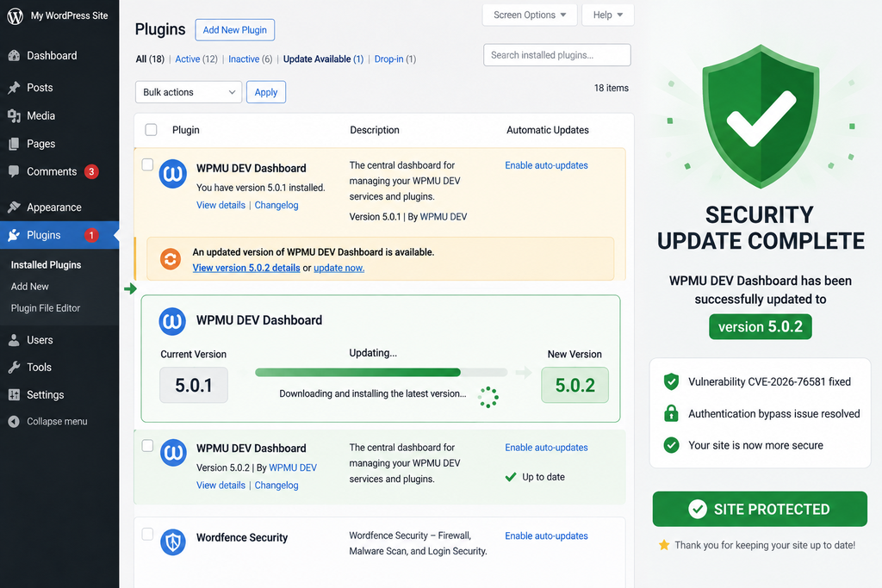Click the red Plugins update badge 1
Image resolution: width=882 pixels, height=588 pixels.
[91, 235]
